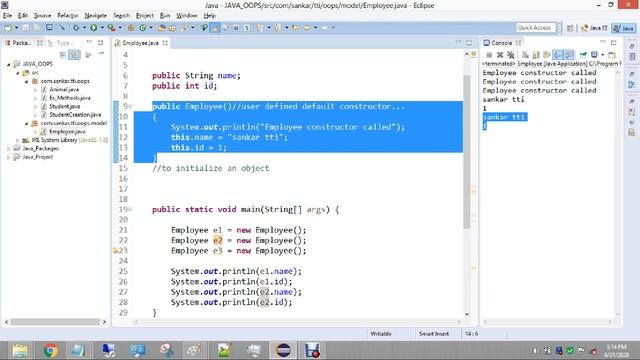The height and width of the screenshot is (360, 640).
Task: Click the Quick Access search field
Action: [536, 28]
